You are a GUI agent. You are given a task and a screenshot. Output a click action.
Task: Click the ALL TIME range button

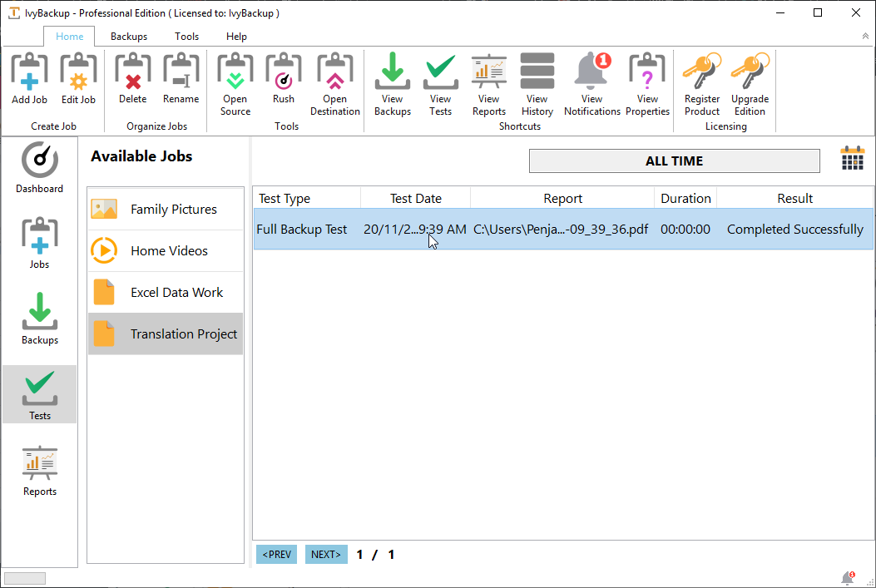(675, 161)
